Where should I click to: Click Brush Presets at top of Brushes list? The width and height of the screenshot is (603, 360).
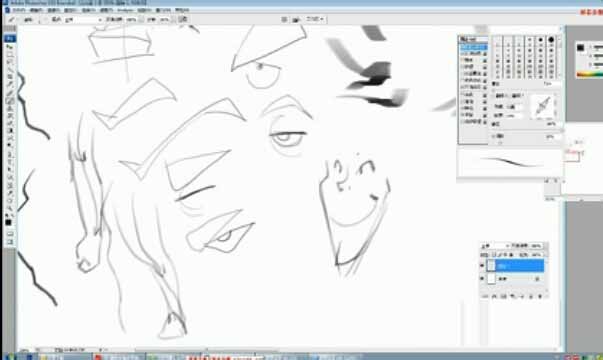tap(474, 40)
